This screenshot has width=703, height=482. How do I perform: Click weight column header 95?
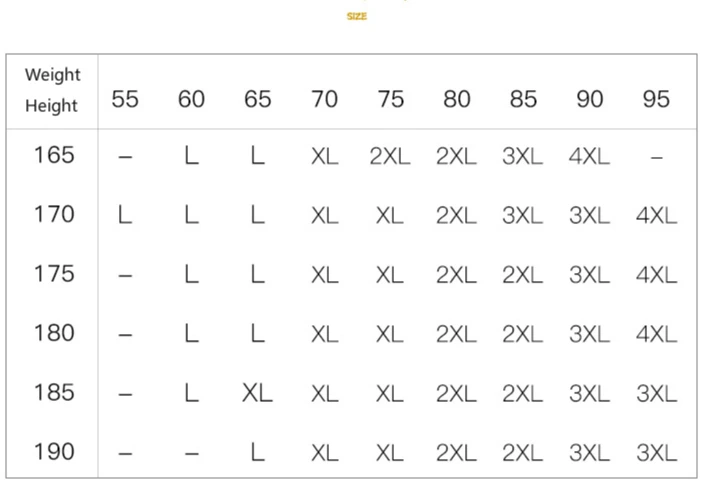[656, 99]
